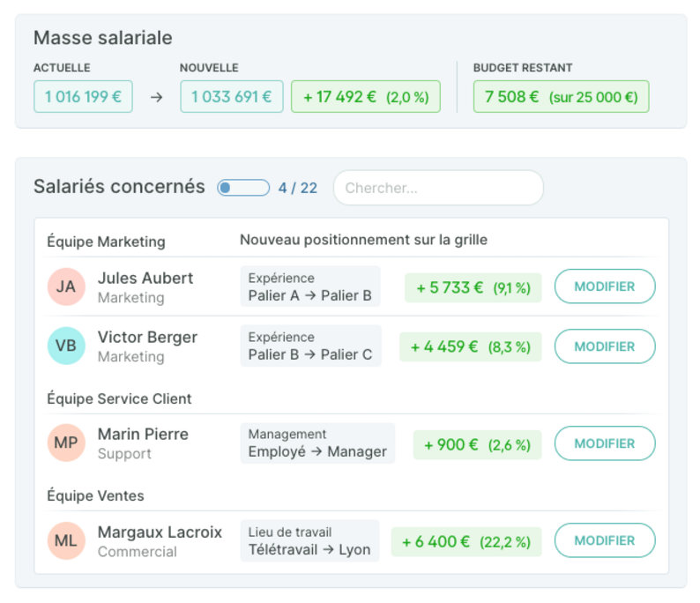
Task: Click Jules Aubert's JA avatar
Action: tap(66, 287)
